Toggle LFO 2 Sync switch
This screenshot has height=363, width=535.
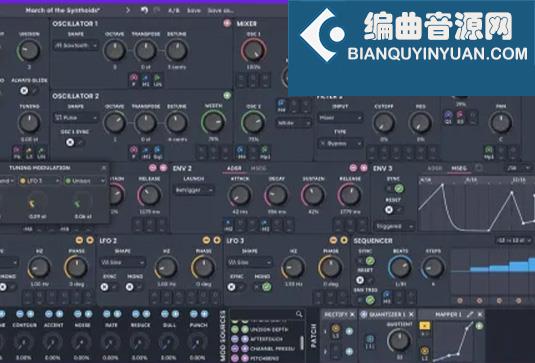109,287
